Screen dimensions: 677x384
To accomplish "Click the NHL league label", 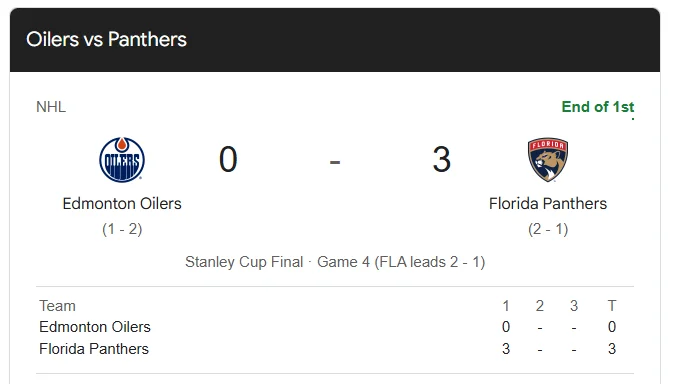I will coord(51,107).
